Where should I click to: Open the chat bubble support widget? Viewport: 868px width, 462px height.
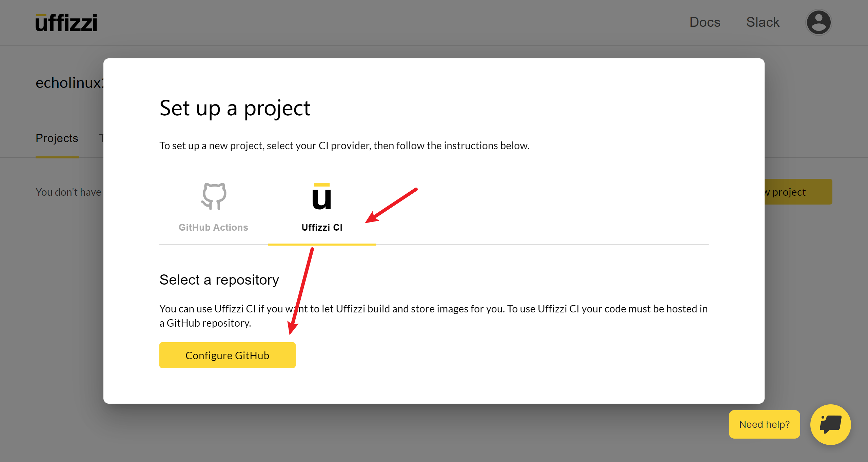(x=830, y=424)
